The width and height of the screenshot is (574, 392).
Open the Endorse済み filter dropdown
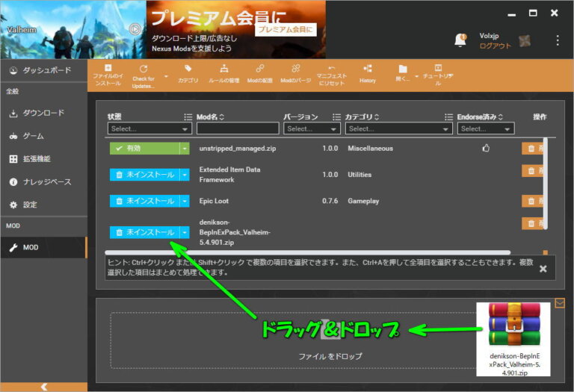486,128
